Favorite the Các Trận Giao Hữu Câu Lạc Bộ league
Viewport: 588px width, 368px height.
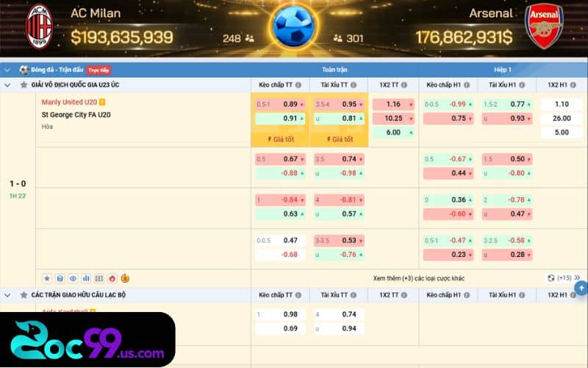click(24, 294)
